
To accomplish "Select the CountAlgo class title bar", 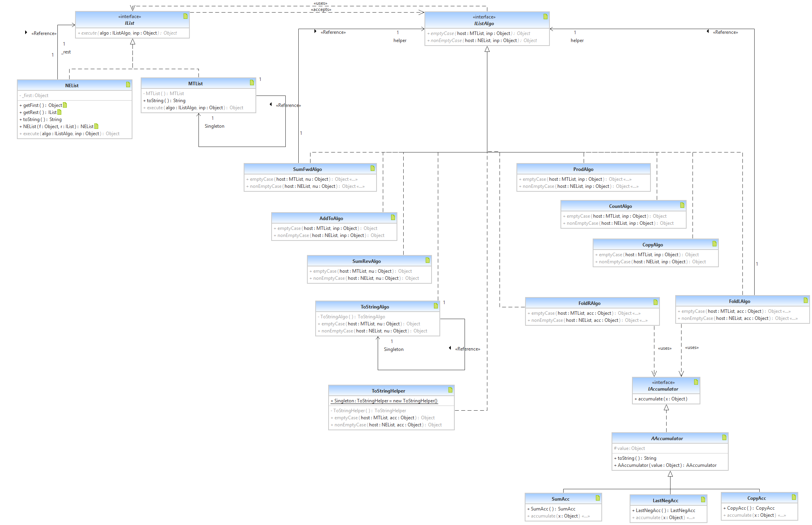I will (x=620, y=206).
